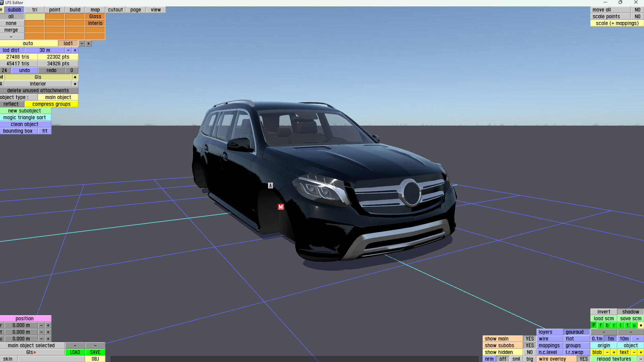
Task: Open the point mode tab
Action: pos(55,10)
